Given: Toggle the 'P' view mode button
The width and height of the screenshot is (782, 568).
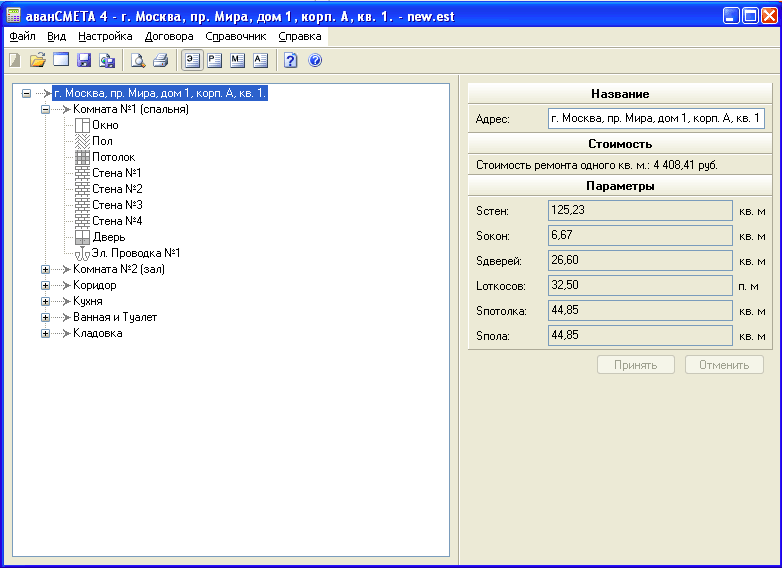Looking at the screenshot, I should click(x=214, y=60).
